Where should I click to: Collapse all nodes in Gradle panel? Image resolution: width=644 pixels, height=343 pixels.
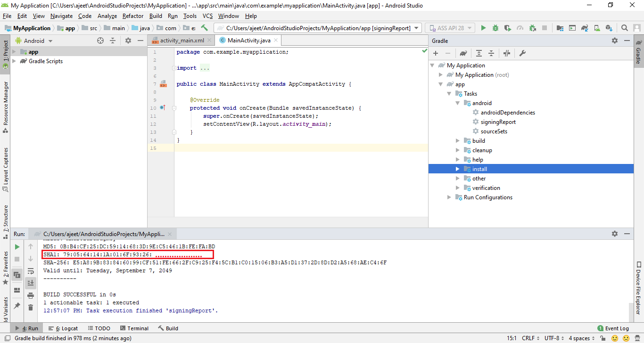tap(491, 53)
